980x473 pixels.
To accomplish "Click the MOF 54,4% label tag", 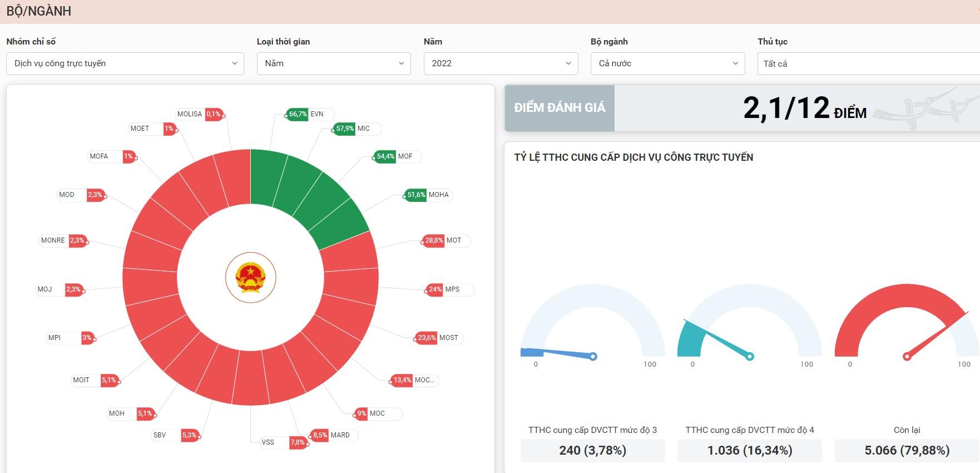I will tap(398, 156).
